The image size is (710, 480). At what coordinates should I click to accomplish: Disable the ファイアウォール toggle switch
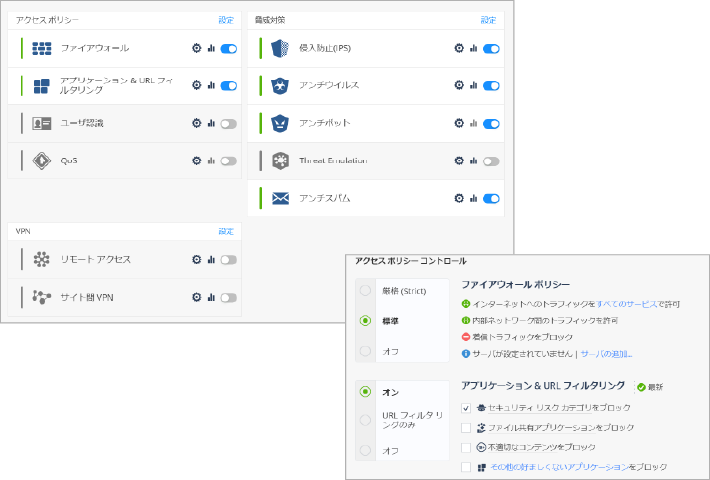tap(228, 48)
